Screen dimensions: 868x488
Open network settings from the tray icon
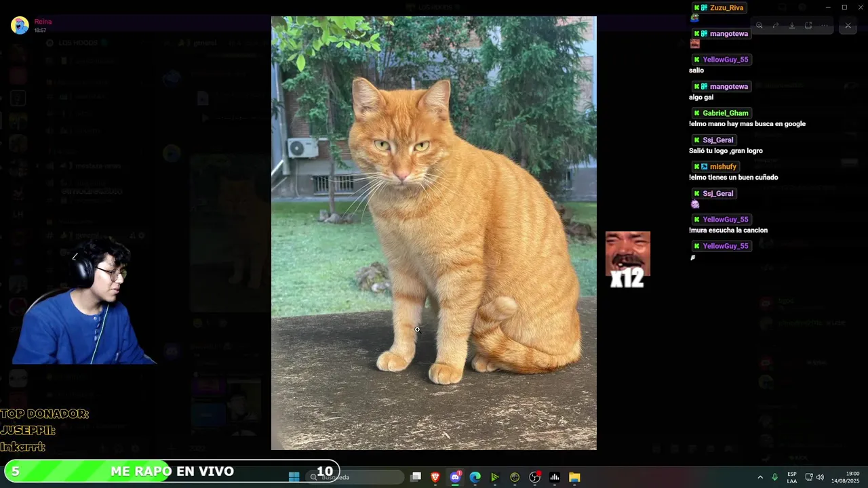pos(809,477)
